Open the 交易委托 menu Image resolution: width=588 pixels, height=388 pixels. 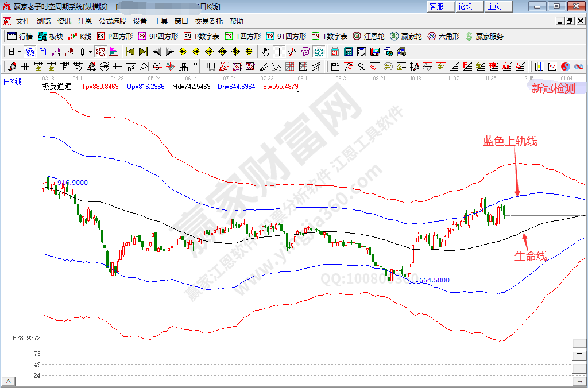[x=209, y=21]
